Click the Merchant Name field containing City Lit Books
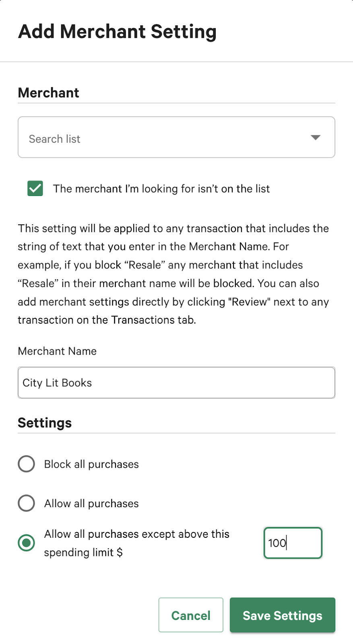The height and width of the screenshot is (644, 353). click(176, 383)
